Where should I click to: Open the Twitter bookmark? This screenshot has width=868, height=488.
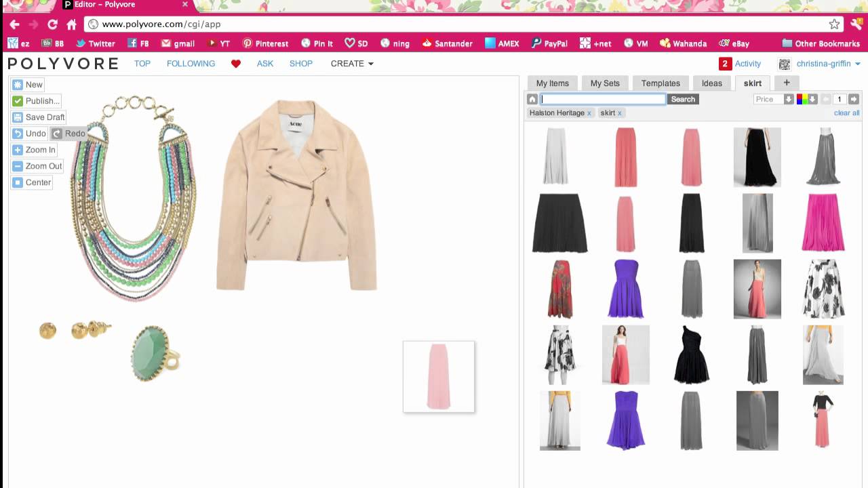click(x=95, y=43)
